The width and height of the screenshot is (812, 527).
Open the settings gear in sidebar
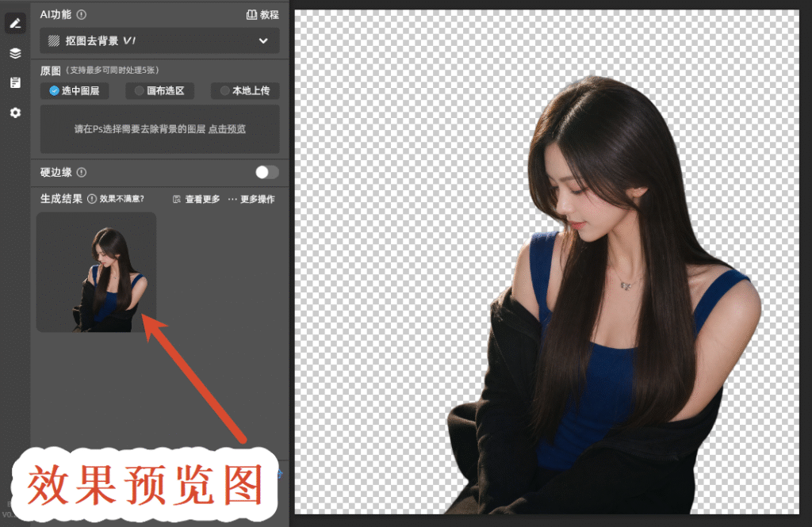15,113
